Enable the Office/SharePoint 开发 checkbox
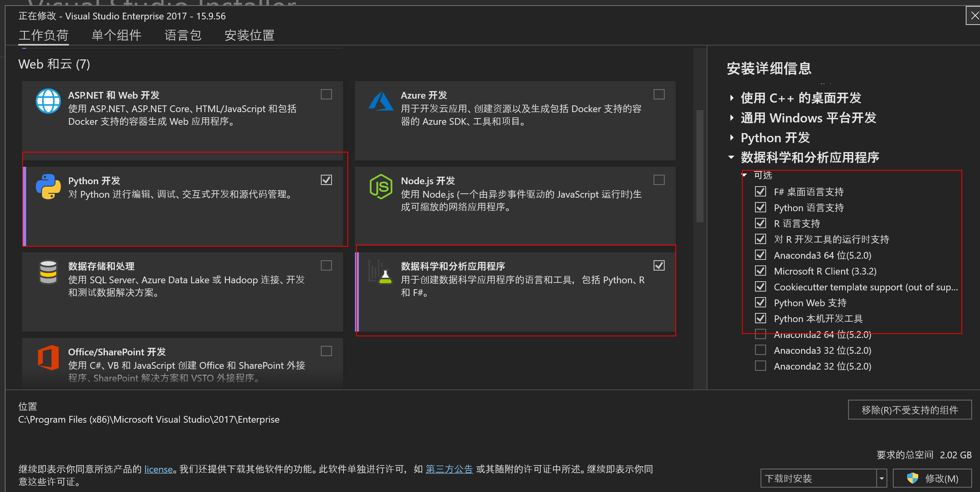This screenshot has height=492, width=980. pyautogui.click(x=326, y=351)
